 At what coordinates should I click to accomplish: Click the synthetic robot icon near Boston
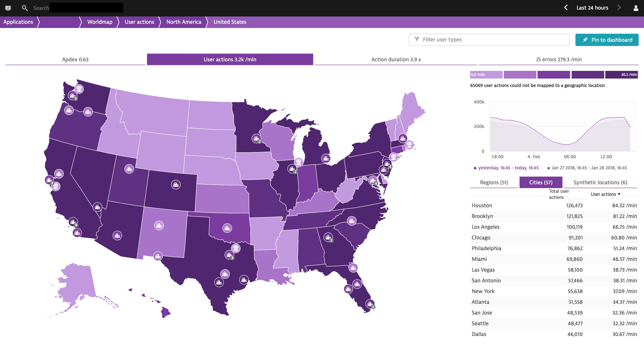[409, 145]
